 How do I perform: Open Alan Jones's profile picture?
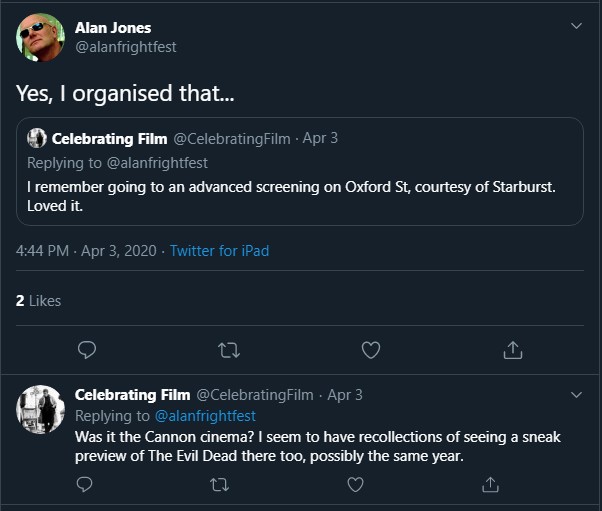click(40, 38)
